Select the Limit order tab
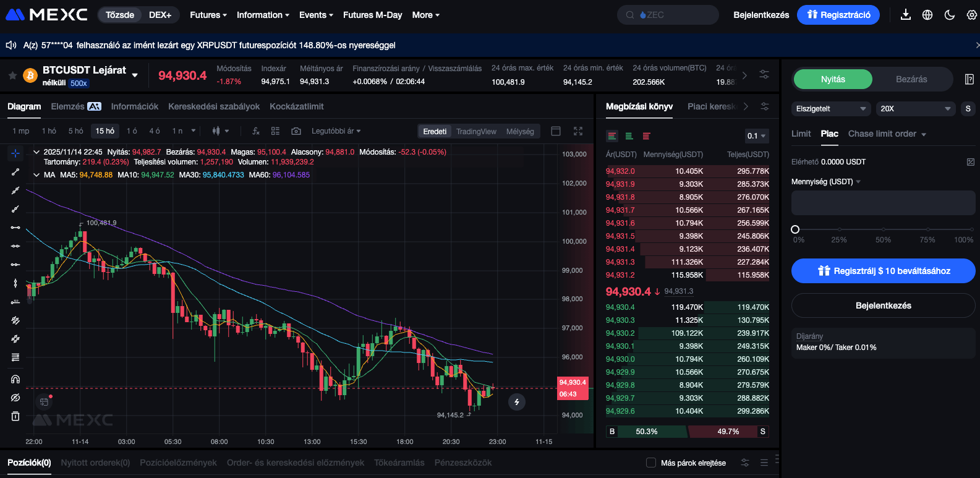 point(801,134)
